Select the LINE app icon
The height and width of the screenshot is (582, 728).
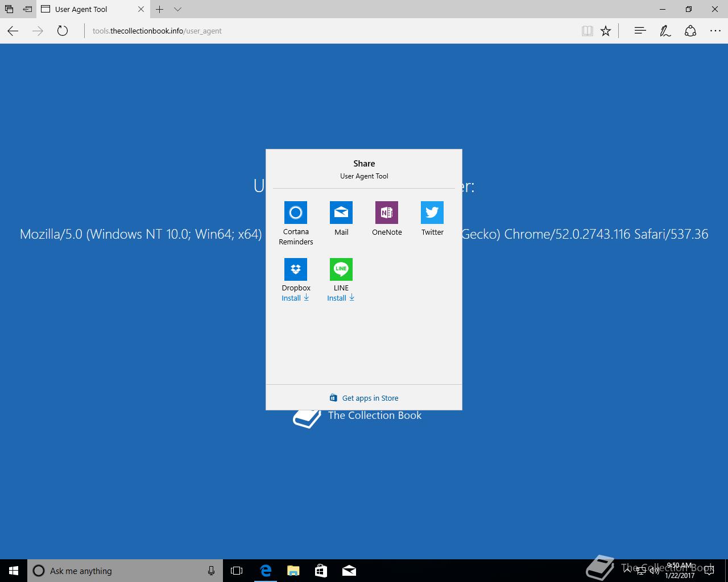pyautogui.click(x=341, y=269)
